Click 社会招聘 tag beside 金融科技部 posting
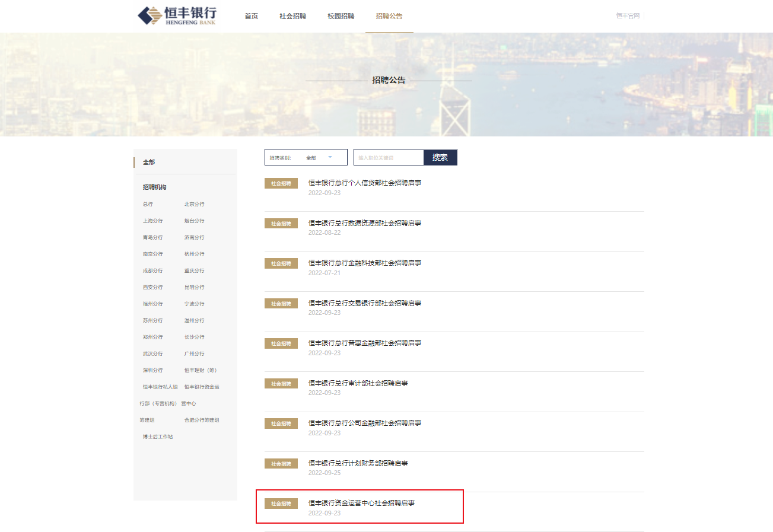The height and width of the screenshot is (532, 773). tap(281, 263)
